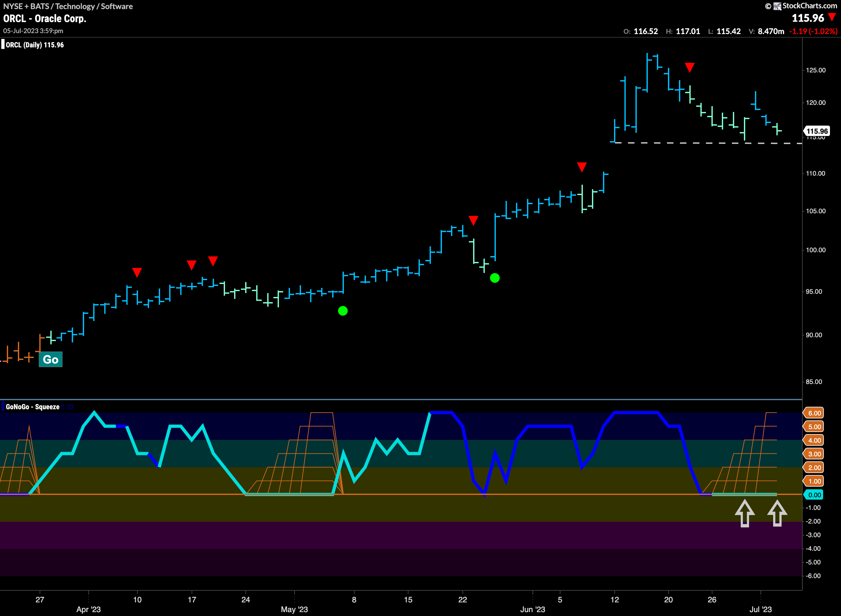This screenshot has width=841, height=616.
Task: Click the ORCL - Oracle Corp. title
Action: click(x=45, y=18)
